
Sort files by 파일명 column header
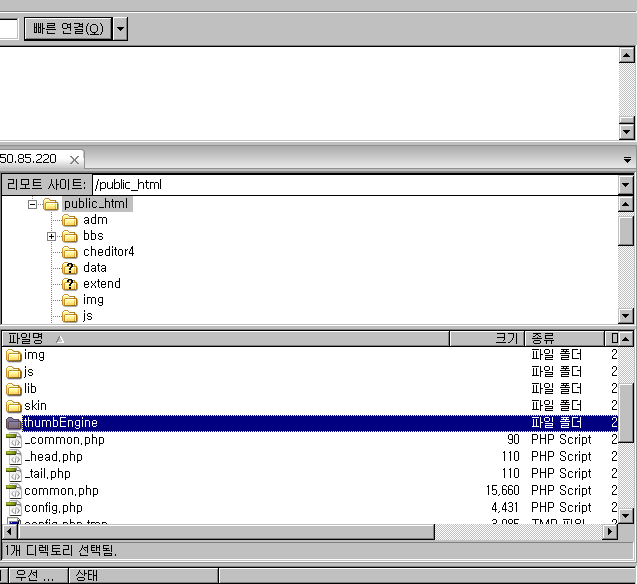[x=30, y=338]
